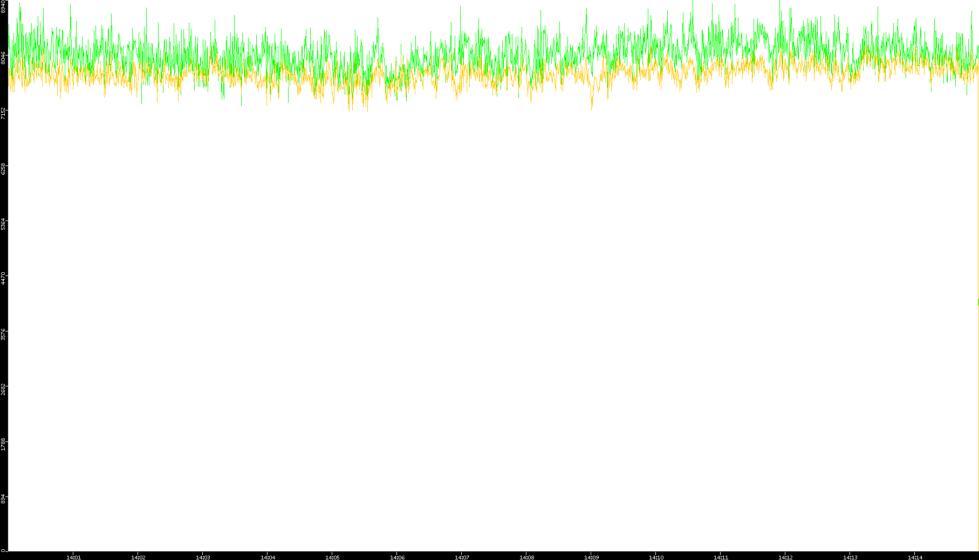This screenshot has height=560, width=979.
Task: Click the 14:03 time axis label
Action: 203,557
